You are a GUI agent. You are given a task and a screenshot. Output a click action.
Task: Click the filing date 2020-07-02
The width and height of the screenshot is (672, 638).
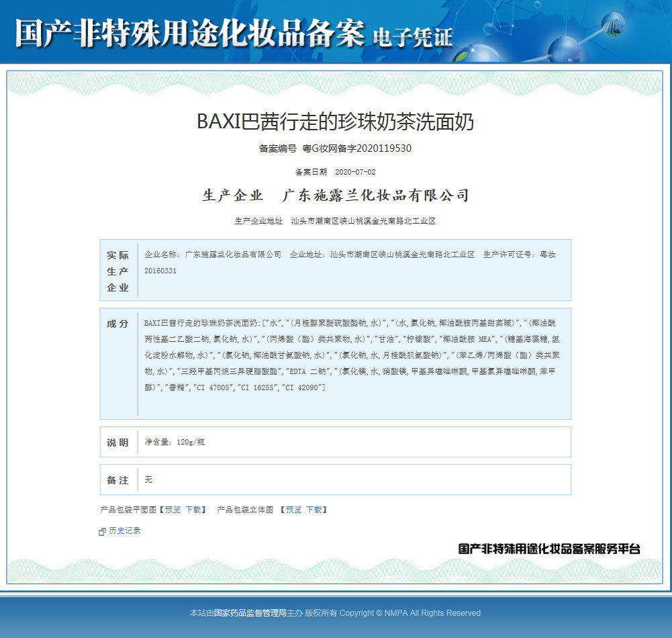coord(355,172)
